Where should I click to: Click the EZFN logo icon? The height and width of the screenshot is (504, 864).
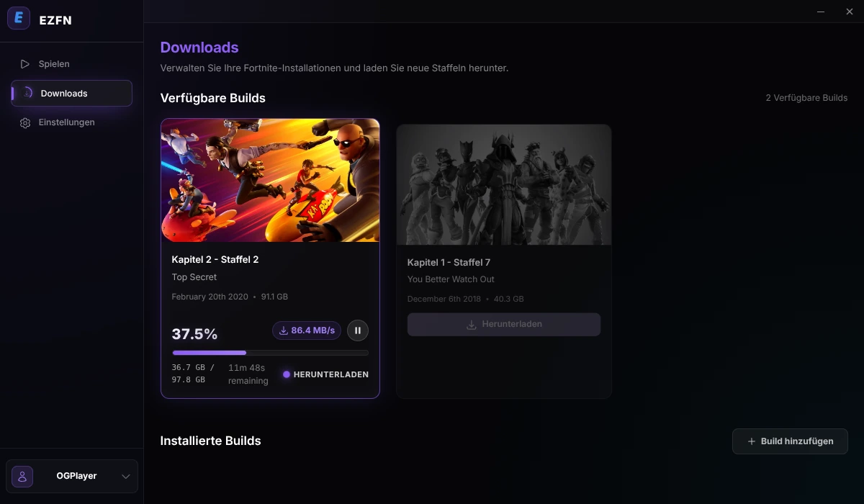[x=19, y=19]
